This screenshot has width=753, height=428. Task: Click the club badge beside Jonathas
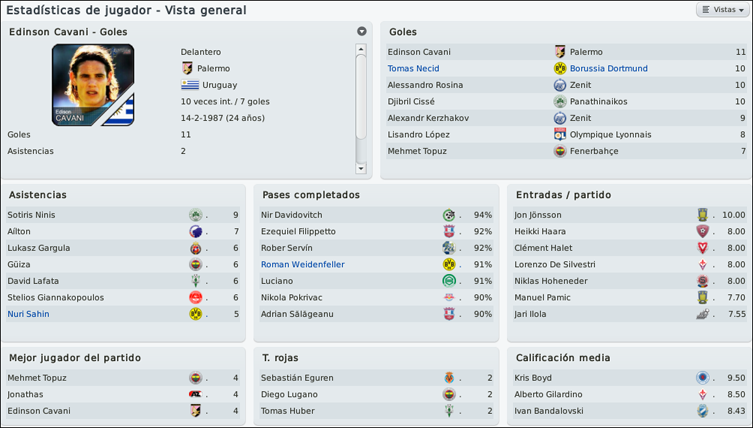pyautogui.click(x=195, y=394)
